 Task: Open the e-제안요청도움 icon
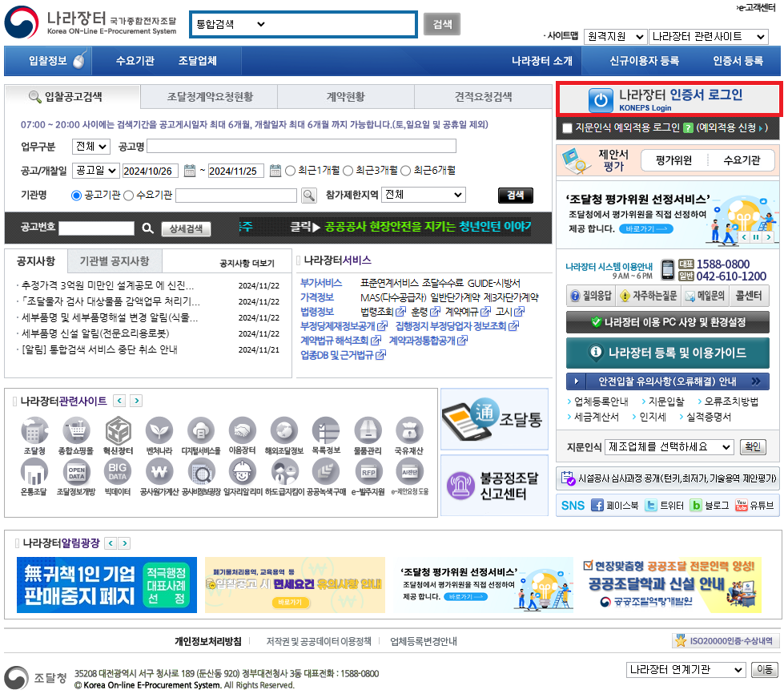[409, 472]
